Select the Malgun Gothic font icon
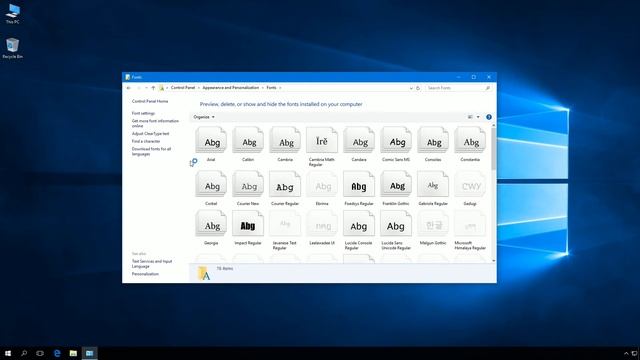The image size is (640, 360). [x=433, y=224]
